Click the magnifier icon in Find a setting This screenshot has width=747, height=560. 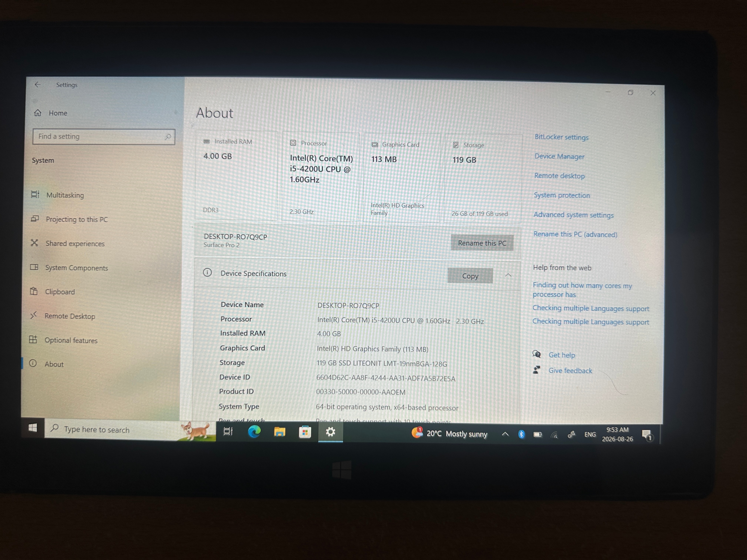[x=168, y=137]
